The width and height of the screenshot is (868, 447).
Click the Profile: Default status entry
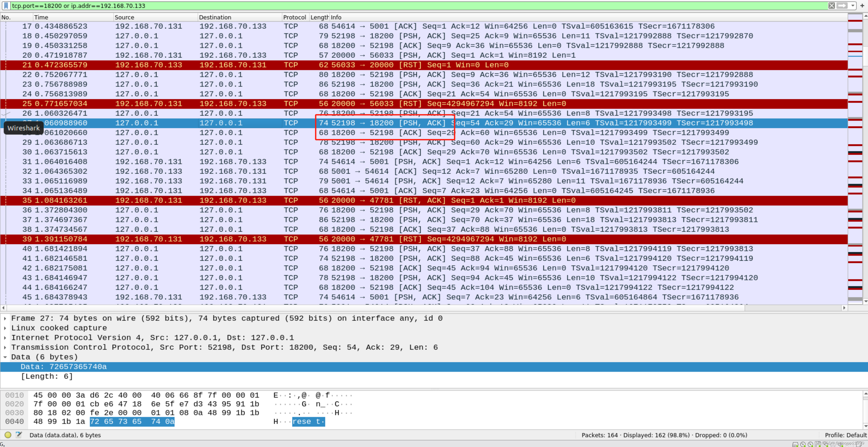point(845,435)
